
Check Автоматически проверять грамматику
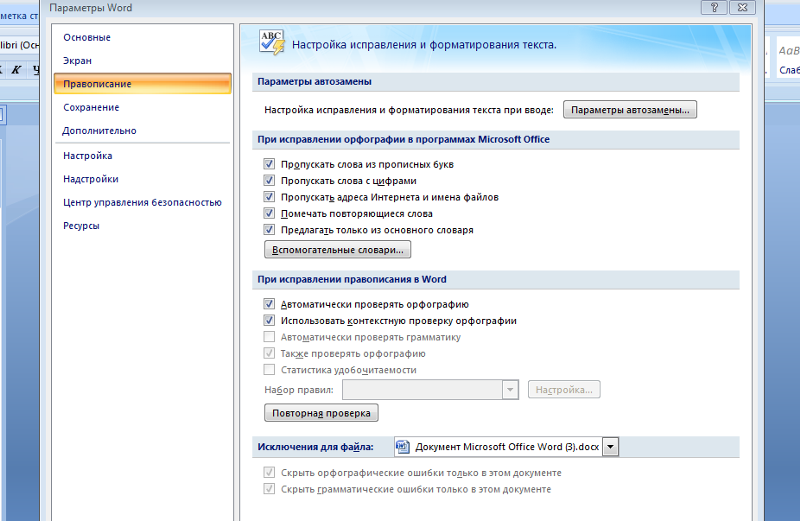pyautogui.click(x=269, y=337)
